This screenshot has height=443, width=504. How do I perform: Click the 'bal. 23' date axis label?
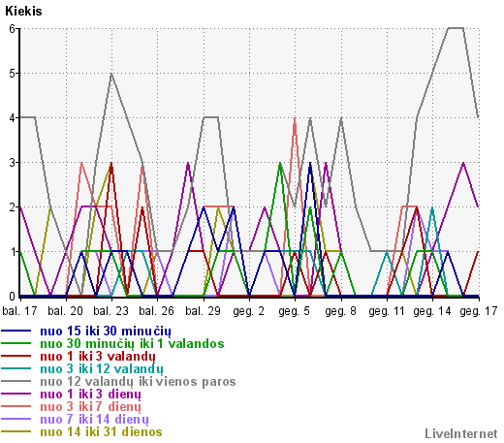(x=110, y=311)
